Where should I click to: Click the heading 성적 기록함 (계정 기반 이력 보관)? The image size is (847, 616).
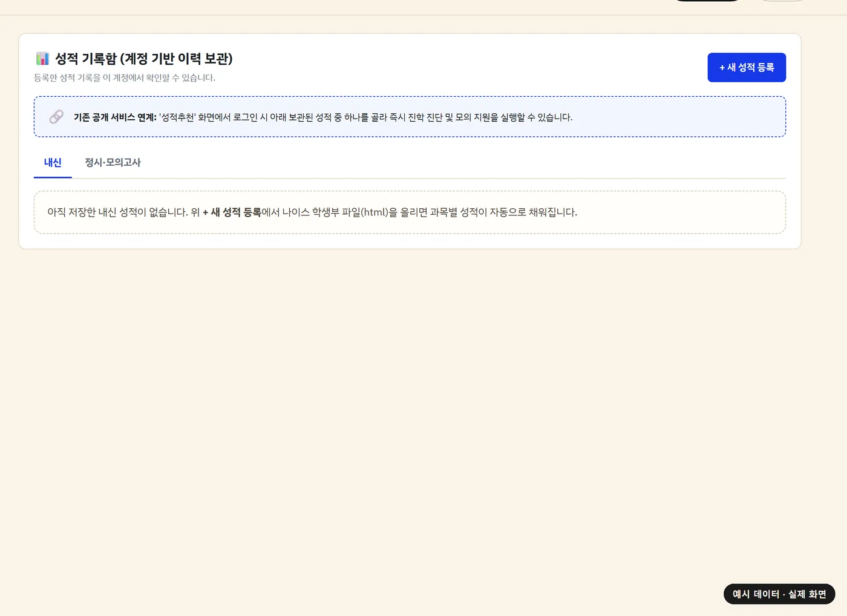click(144, 59)
